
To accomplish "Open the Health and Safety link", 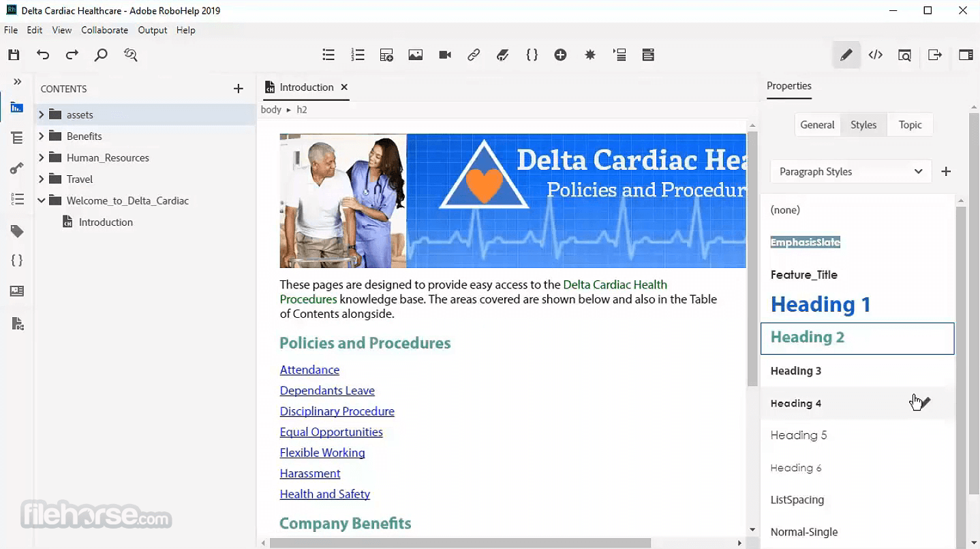I will (324, 494).
